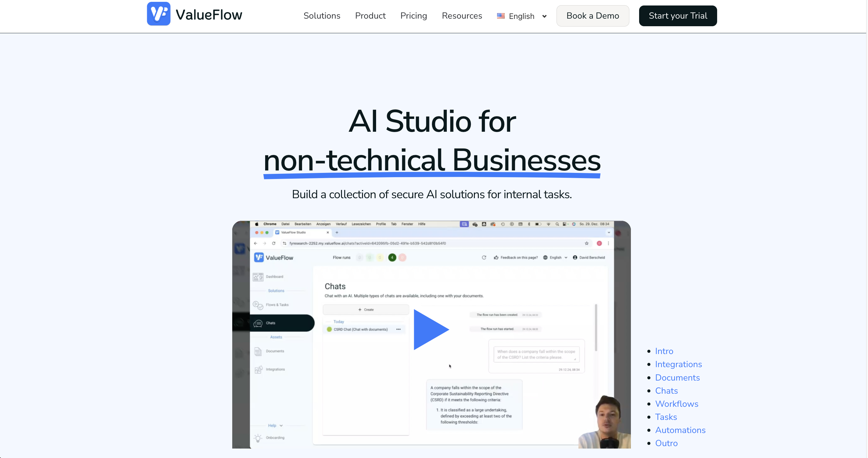This screenshot has height=458, width=868.
Task: Open the three-dot menu for CSRD Chat
Action: 398,329
